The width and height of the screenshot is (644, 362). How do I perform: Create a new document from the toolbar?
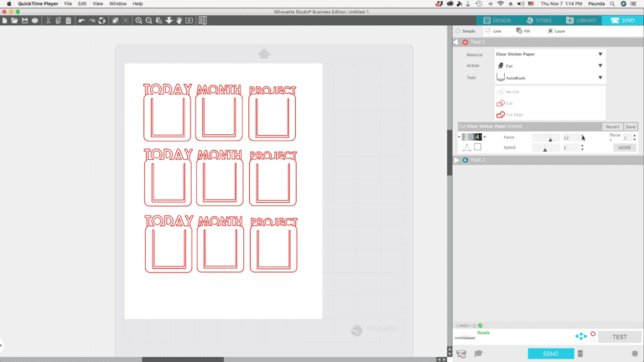tap(4, 20)
